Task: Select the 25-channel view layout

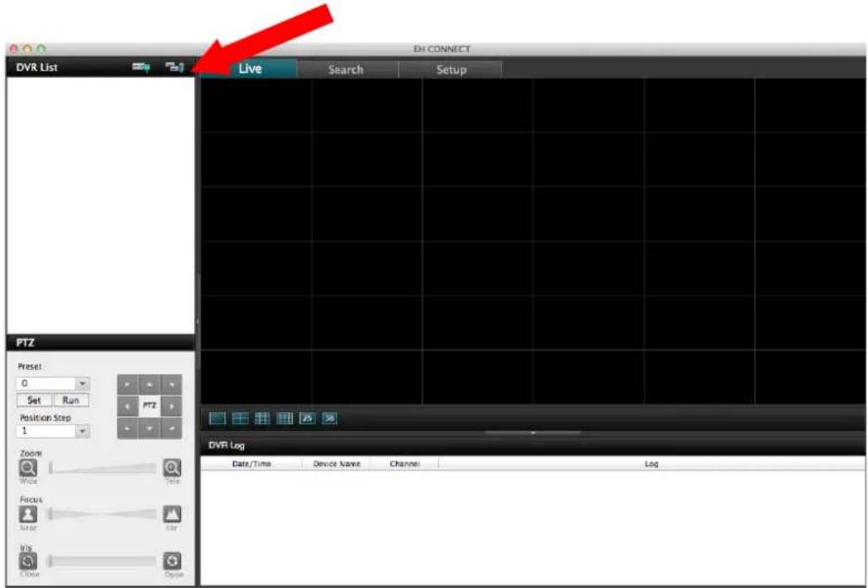Action: (307, 419)
